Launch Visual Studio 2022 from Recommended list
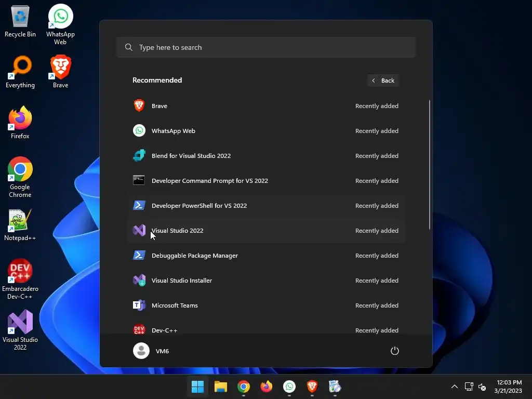Screen dimensions: 532x399 (266, 230)
